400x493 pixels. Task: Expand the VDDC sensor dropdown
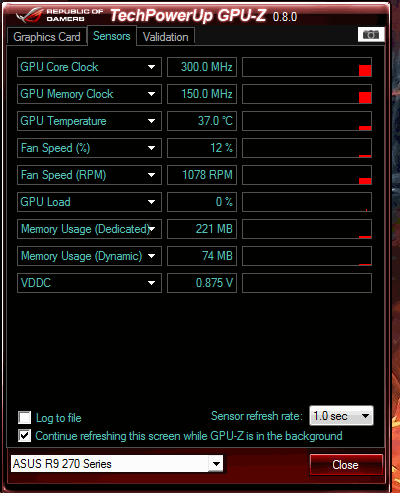click(x=151, y=283)
